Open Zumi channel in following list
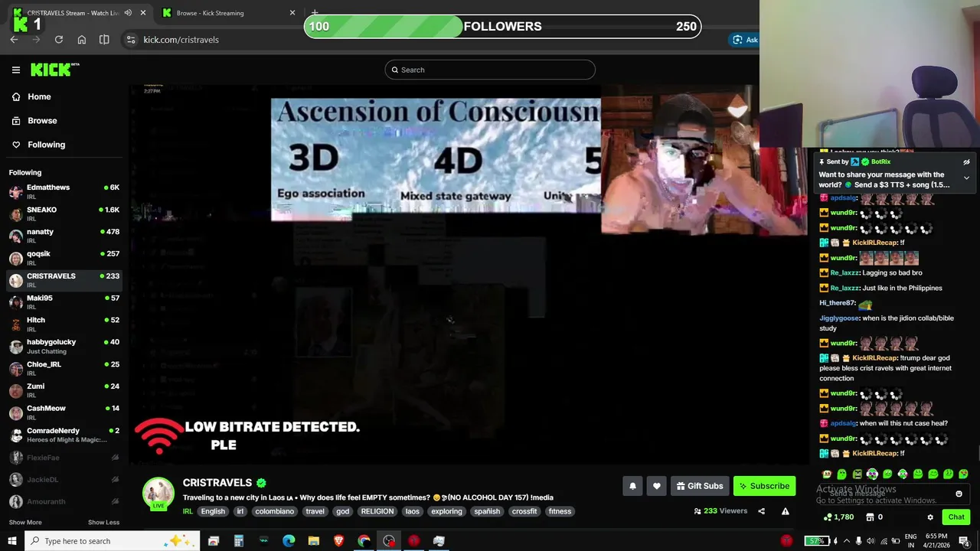Image resolution: width=980 pixels, height=551 pixels. tap(64, 391)
